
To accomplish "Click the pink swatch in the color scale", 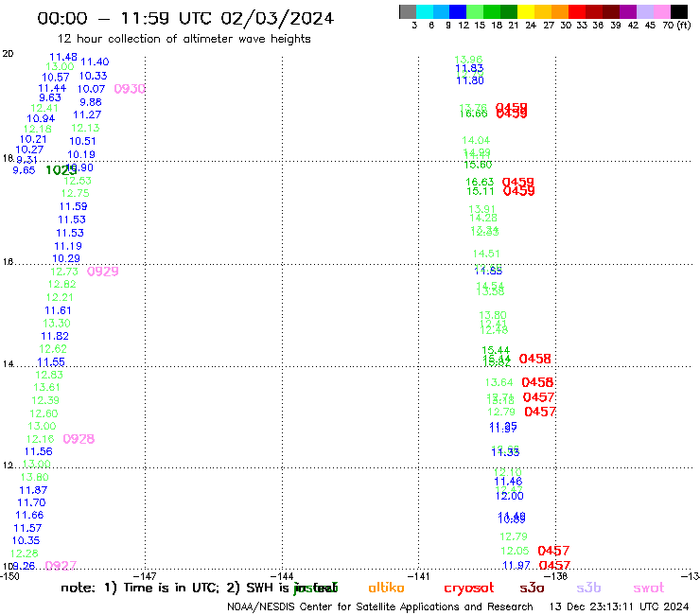I will coord(662,11).
